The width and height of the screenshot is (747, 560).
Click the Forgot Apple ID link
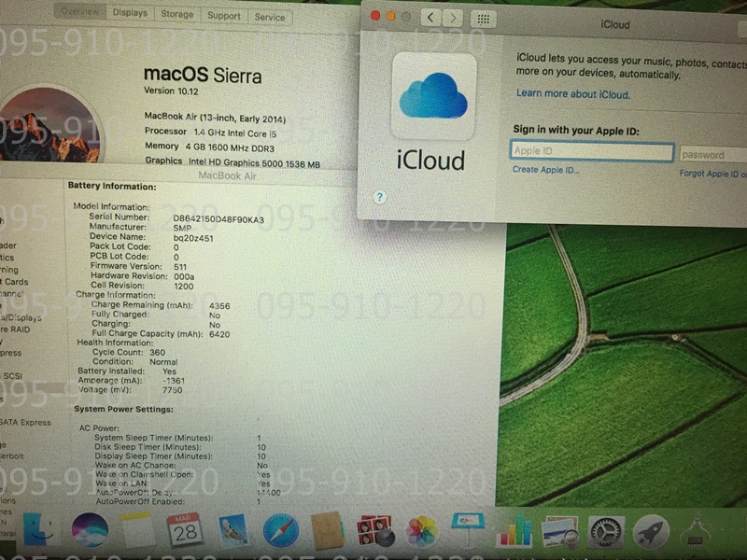(713, 174)
